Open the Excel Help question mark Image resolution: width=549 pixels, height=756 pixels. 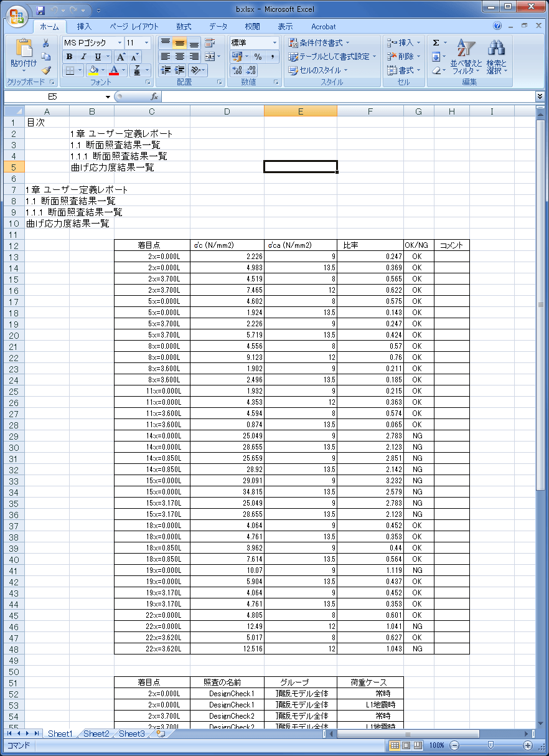point(497,26)
